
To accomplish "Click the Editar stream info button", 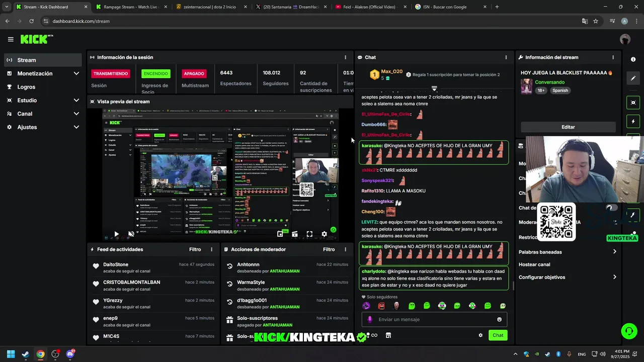I will click(568, 127).
